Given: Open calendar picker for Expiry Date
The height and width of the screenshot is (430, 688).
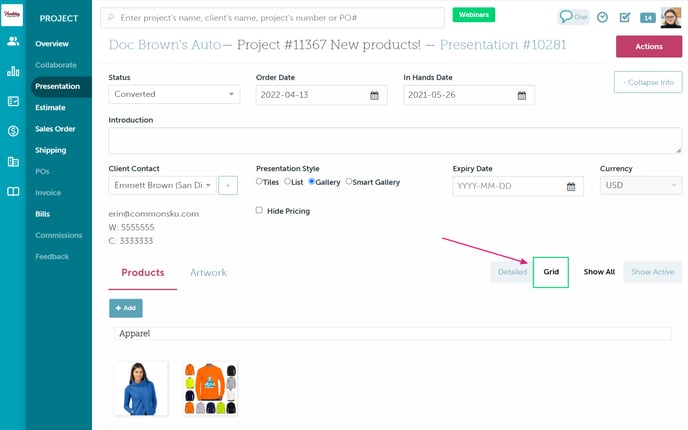Looking at the screenshot, I should pyautogui.click(x=571, y=186).
